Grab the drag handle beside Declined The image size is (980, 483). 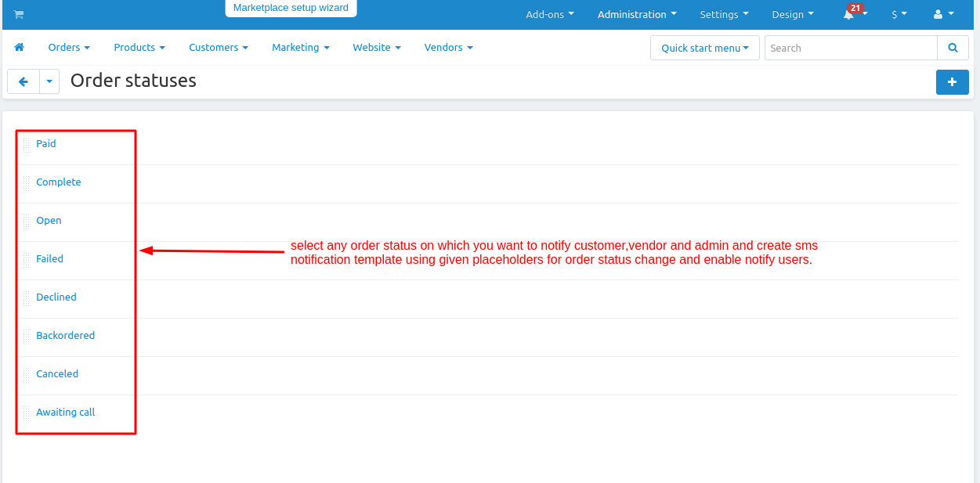(x=27, y=297)
